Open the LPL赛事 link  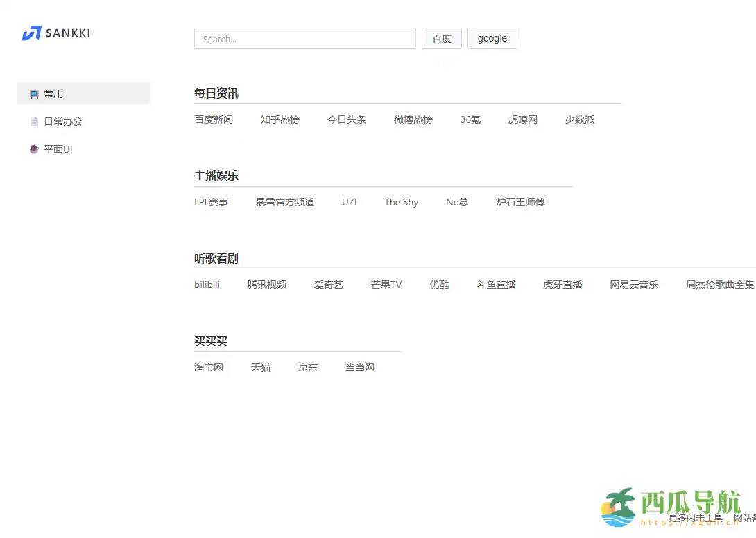coord(212,201)
